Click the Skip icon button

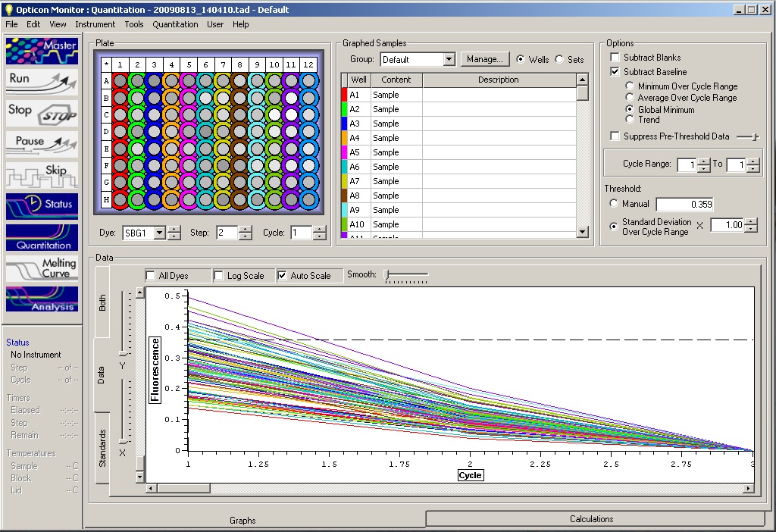42,174
